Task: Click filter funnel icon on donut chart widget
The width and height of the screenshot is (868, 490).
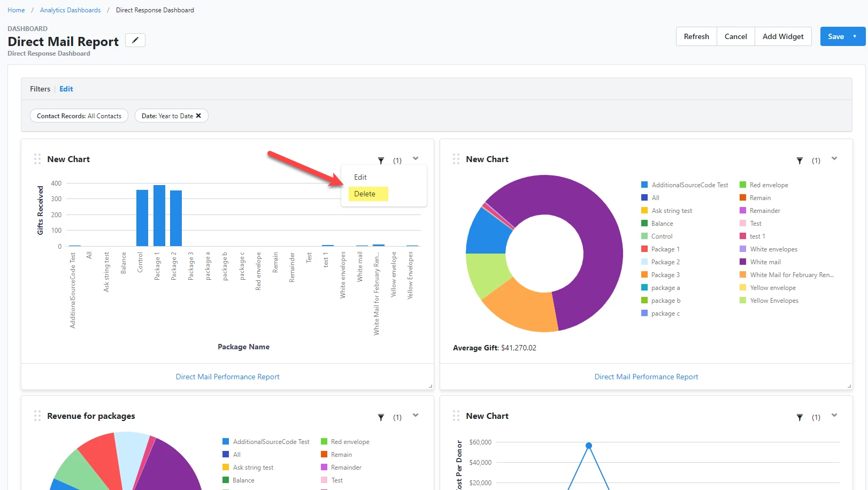Action: [800, 160]
